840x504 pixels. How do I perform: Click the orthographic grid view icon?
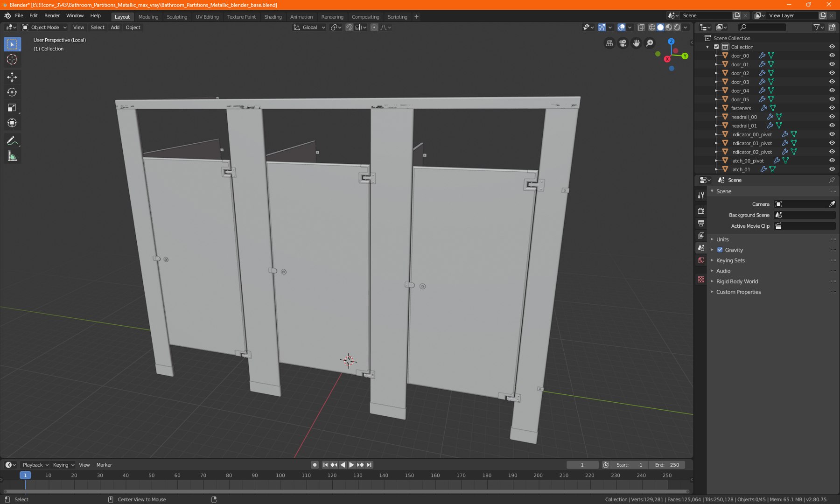609,43
